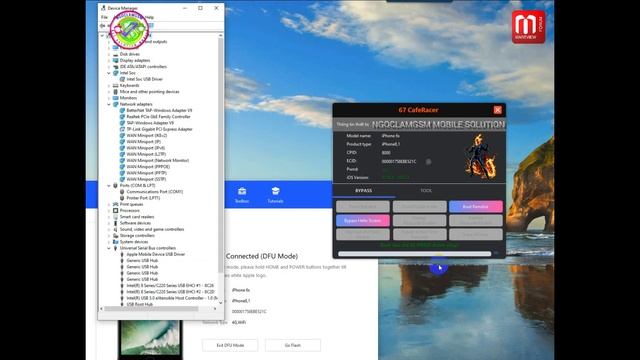The width and height of the screenshot is (640, 360).
Task: Click the IDE ATA/ATAPI controllers icon
Action: click(116, 67)
